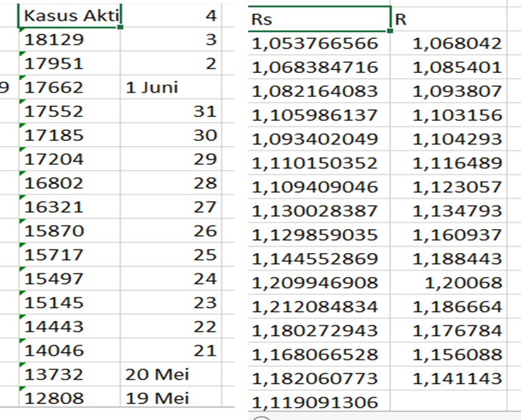Select the Kasus Akti header cell
521x420 pixels.
click(70, 14)
